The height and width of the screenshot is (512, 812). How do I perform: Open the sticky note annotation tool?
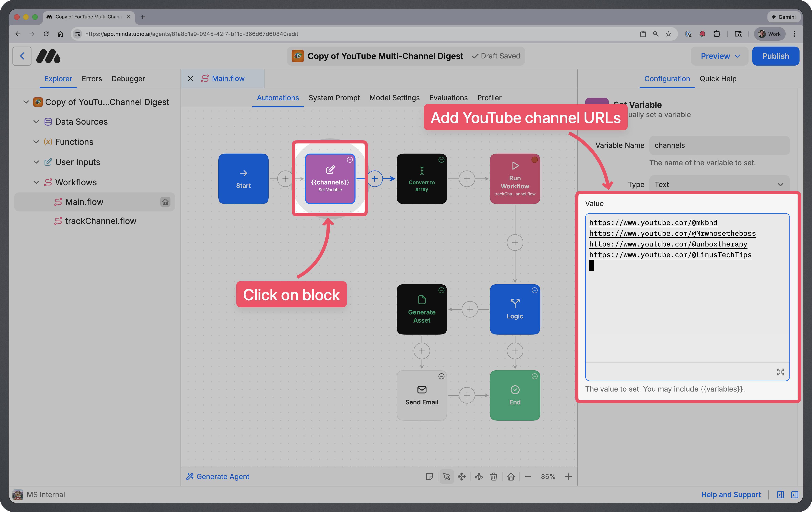coord(430,477)
